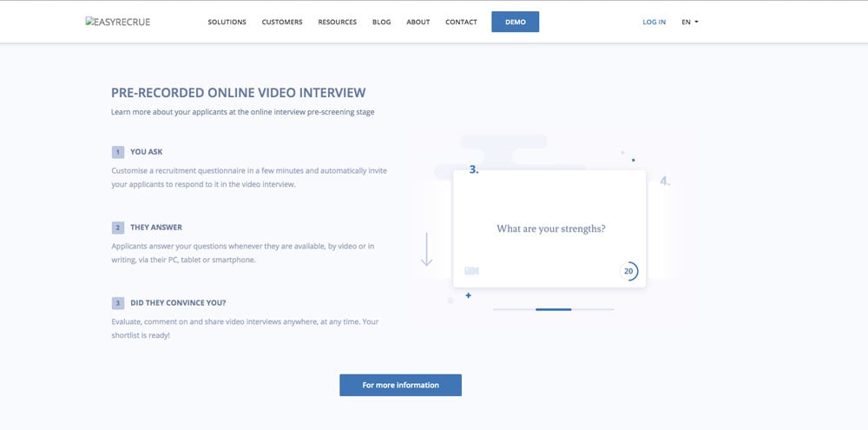Open the Solutions menu

227,23
